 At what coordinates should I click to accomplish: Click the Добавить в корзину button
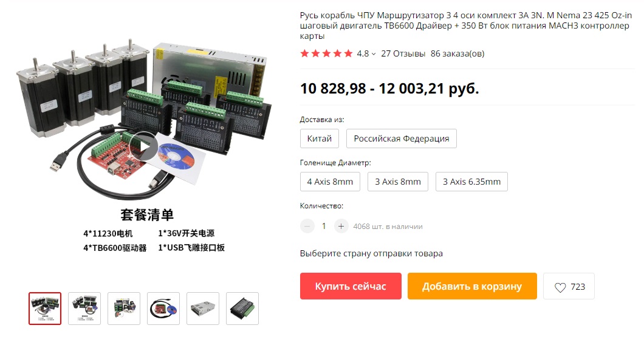(x=472, y=286)
